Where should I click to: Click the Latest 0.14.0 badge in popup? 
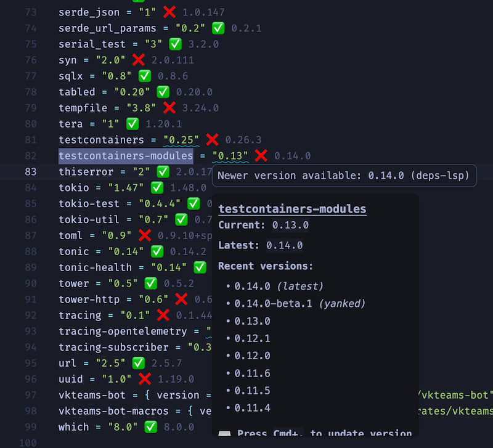[x=284, y=245]
